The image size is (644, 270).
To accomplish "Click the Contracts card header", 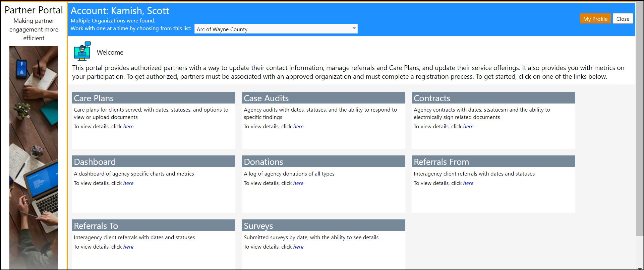I will click(x=493, y=98).
